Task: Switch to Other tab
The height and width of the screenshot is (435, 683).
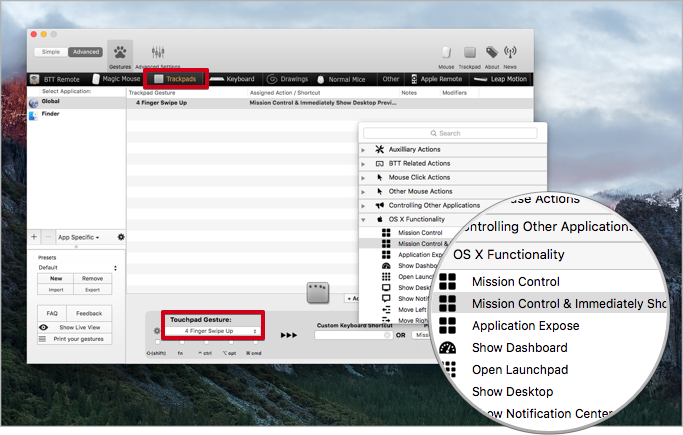Action: (391, 79)
